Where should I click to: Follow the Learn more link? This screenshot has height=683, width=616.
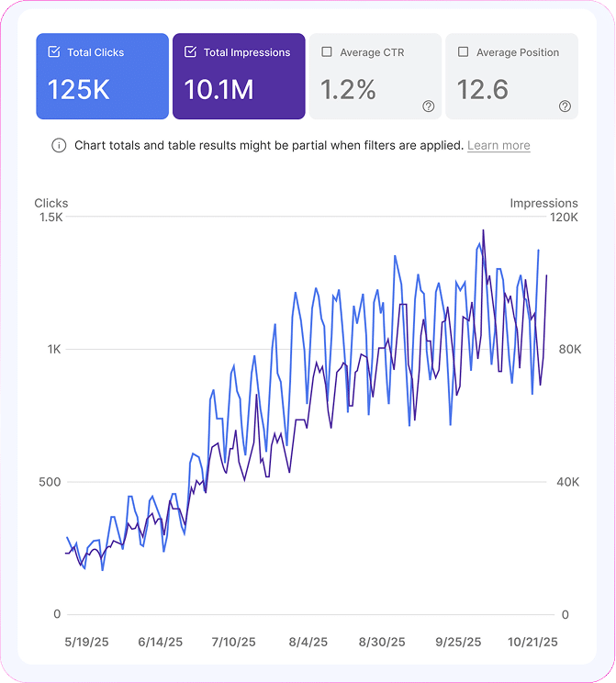[498, 146]
